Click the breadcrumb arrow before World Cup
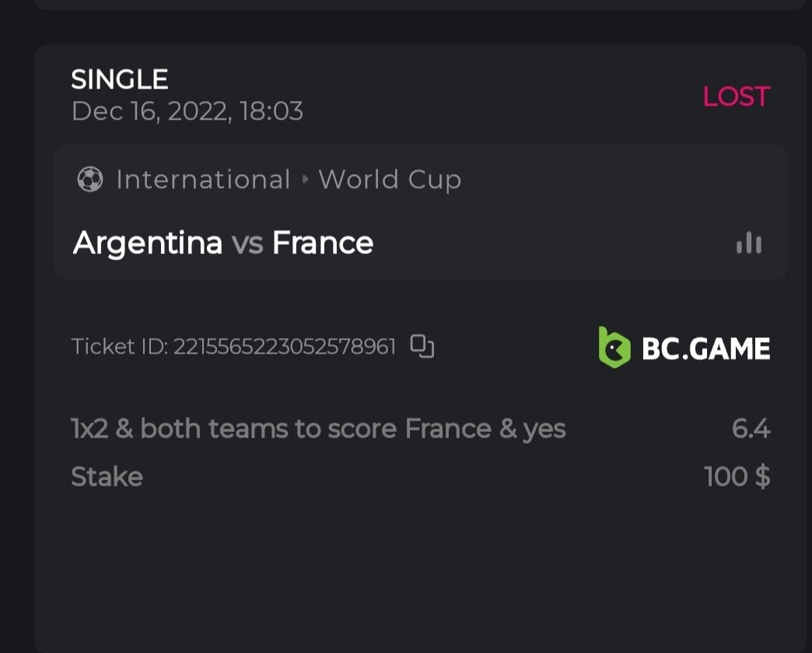This screenshot has width=812, height=653. pyautogui.click(x=305, y=180)
